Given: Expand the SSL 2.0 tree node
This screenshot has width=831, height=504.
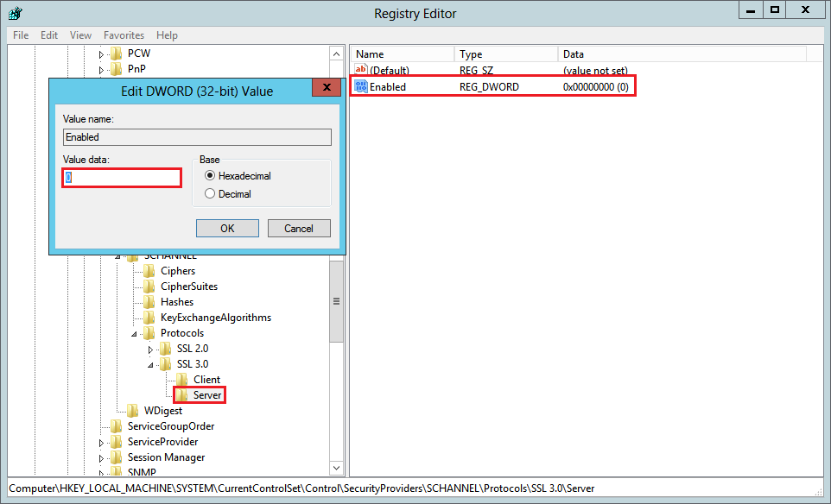Looking at the screenshot, I should tap(150, 350).
